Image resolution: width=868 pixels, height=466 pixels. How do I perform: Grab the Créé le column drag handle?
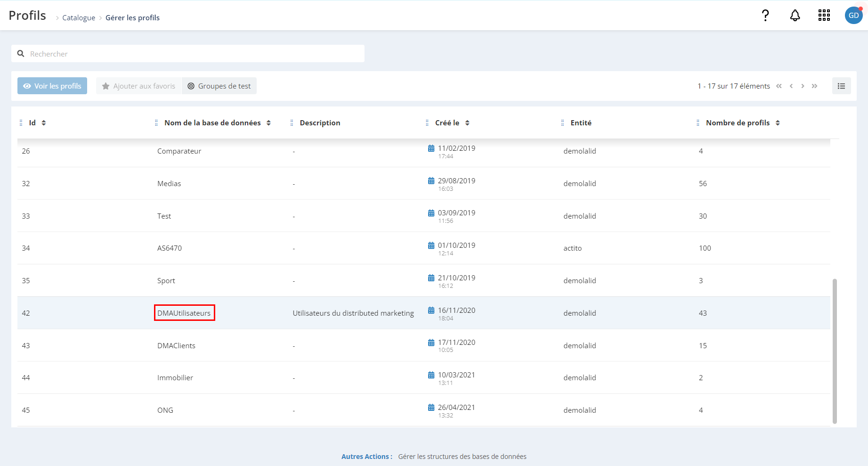click(x=427, y=123)
